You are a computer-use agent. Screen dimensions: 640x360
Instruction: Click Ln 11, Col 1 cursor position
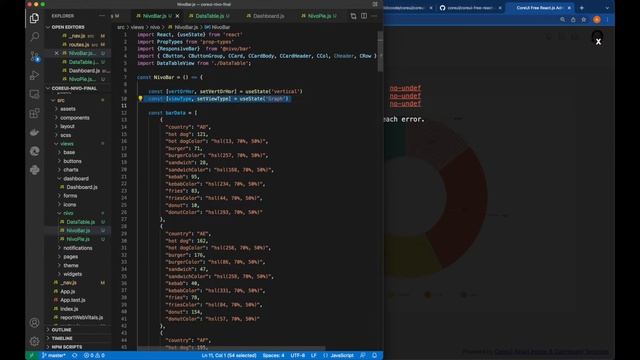229,356
